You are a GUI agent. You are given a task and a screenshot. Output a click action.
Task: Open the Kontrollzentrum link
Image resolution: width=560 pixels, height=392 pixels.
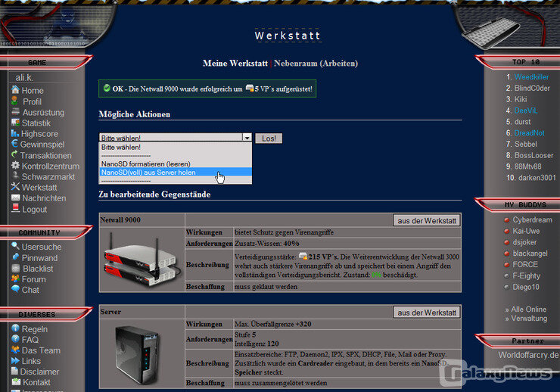click(51, 166)
